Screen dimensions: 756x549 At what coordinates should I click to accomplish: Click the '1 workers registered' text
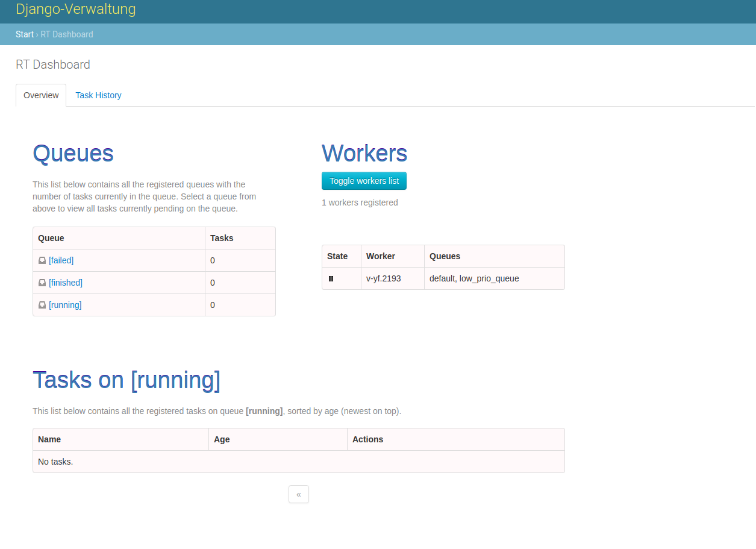pyautogui.click(x=360, y=202)
